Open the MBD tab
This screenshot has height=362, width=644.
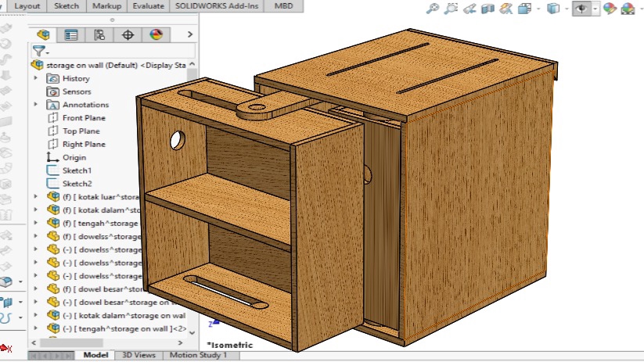(x=284, y=6)
